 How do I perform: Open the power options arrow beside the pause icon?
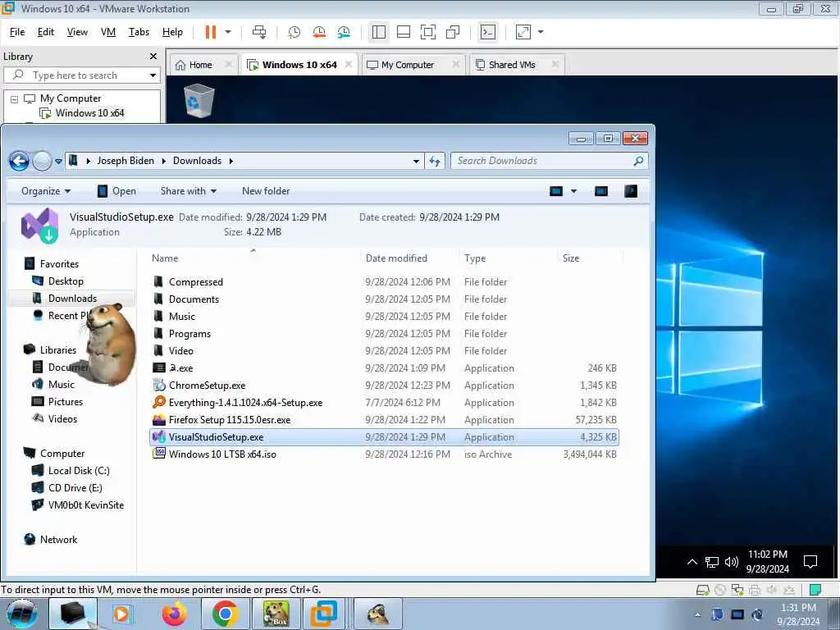(228, 32)
